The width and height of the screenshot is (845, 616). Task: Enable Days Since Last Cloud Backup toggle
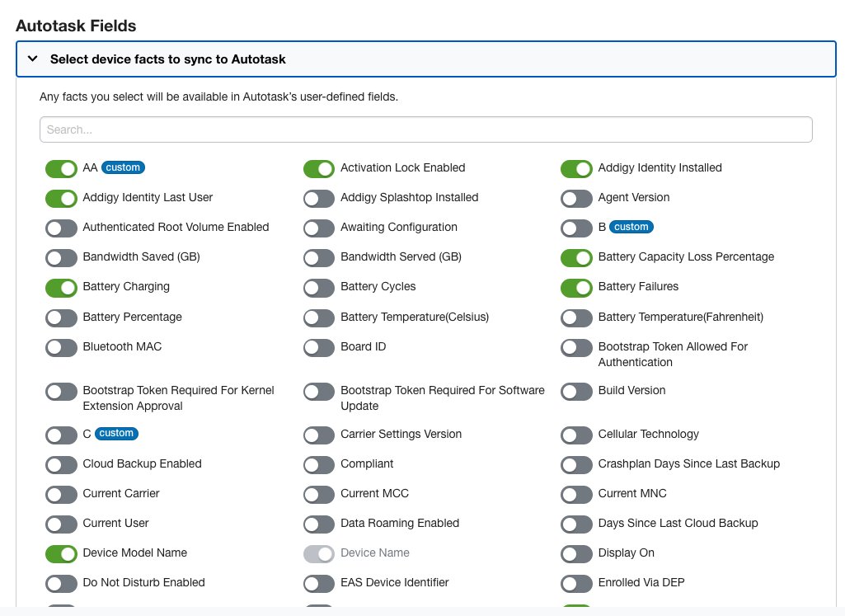576,524
